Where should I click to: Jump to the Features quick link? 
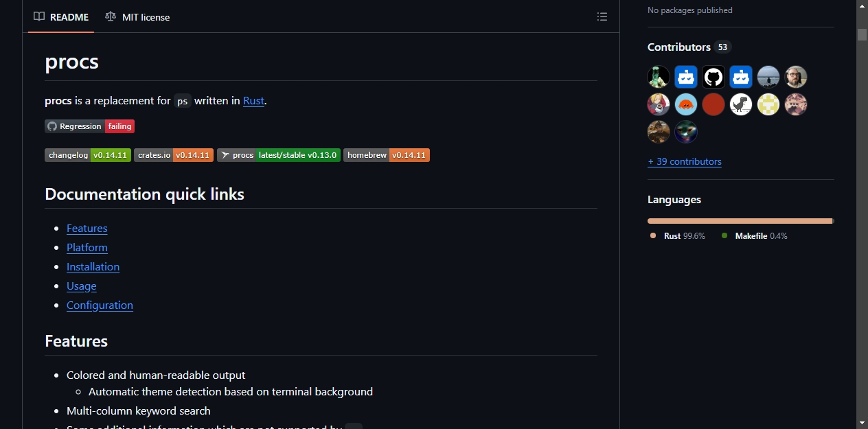tap(87, 228)
